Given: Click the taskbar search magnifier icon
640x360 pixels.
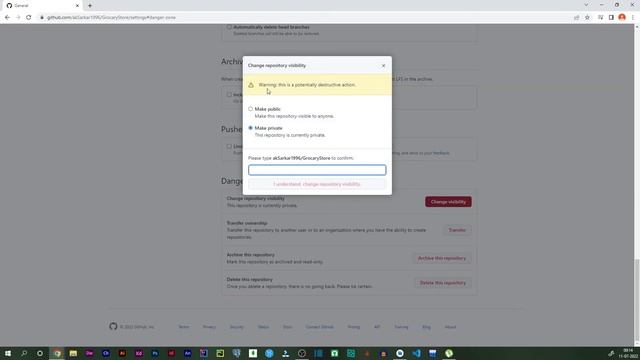Looking at the screenshot, I should [24, 353].
